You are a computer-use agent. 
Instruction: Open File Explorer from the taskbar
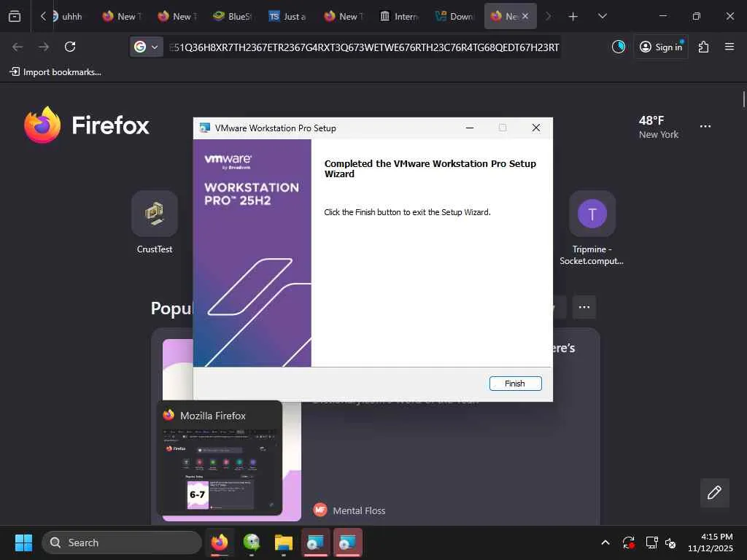[284, 542]
